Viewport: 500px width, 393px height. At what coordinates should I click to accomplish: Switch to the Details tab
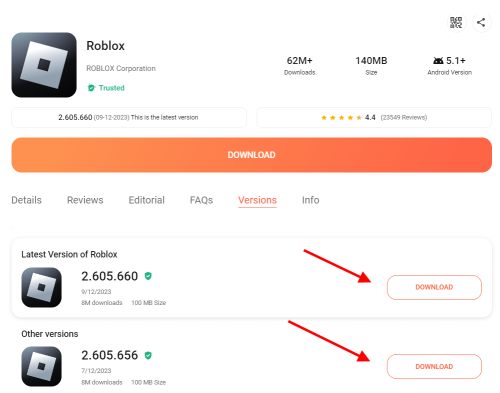pyautogui.click(x=26, y=200)
